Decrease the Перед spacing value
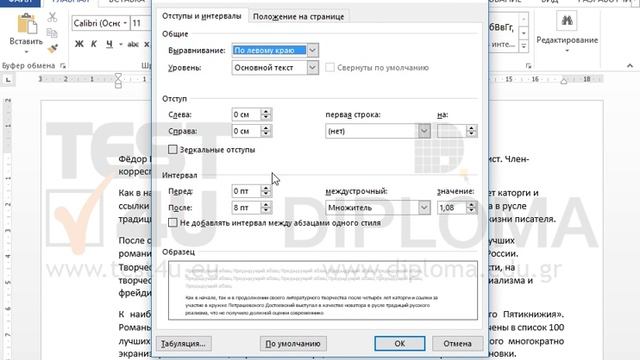The width and height of the screenshot is (640, 360). pos(266,194)
